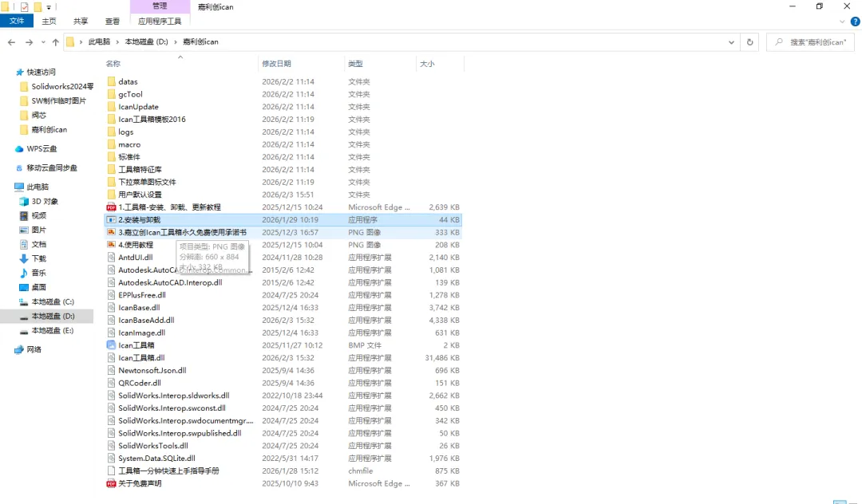Select the 管理 contextual tab
Image resolution: width=862 pixels, height=504 pixels.
pos(160,6)
